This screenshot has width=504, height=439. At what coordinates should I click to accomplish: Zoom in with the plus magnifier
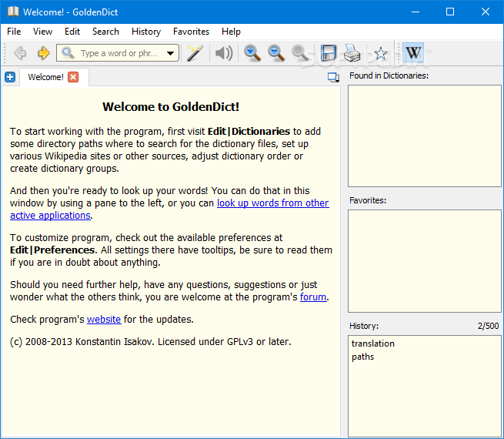pos(252,53)
